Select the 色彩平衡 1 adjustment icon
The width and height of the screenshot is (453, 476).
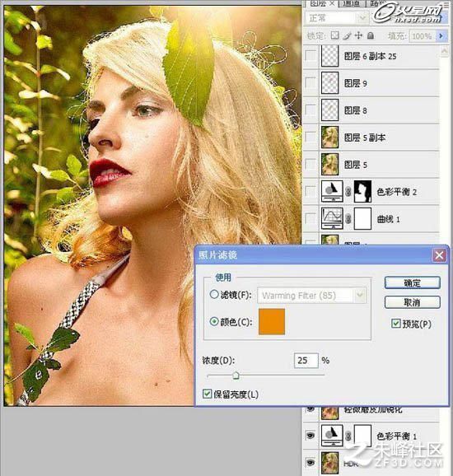pyautogui.click(x=332, y=436)
